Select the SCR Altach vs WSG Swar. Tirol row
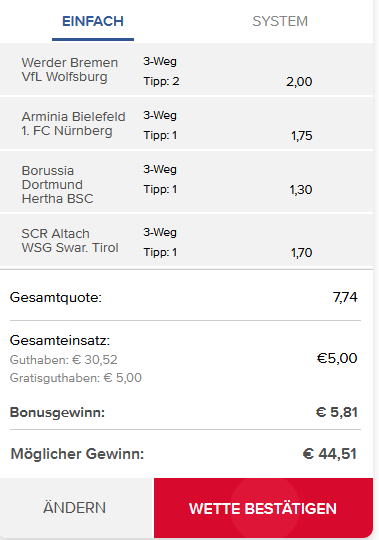Screen dimensions: 379x540 [186, 240]
